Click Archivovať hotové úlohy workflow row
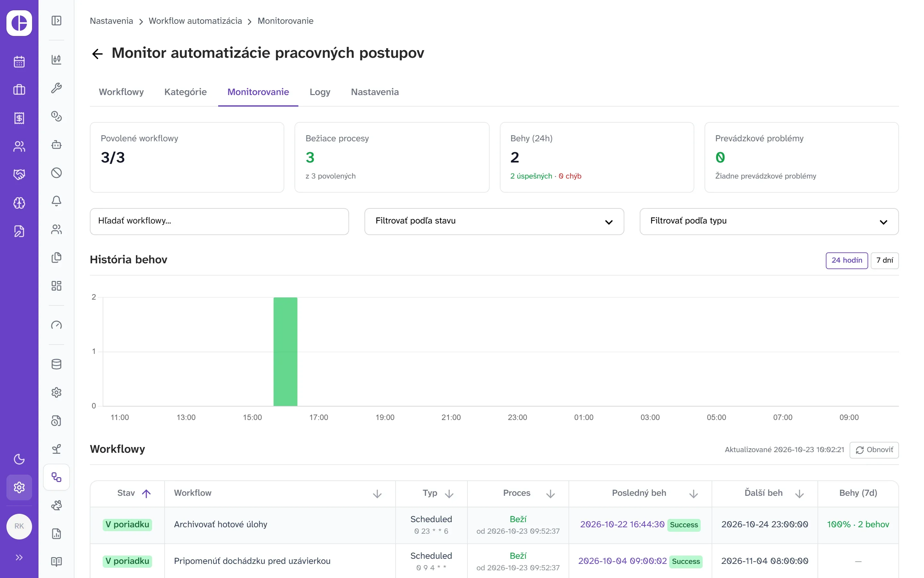Screen dimensions: 924x578 (494, 525)
